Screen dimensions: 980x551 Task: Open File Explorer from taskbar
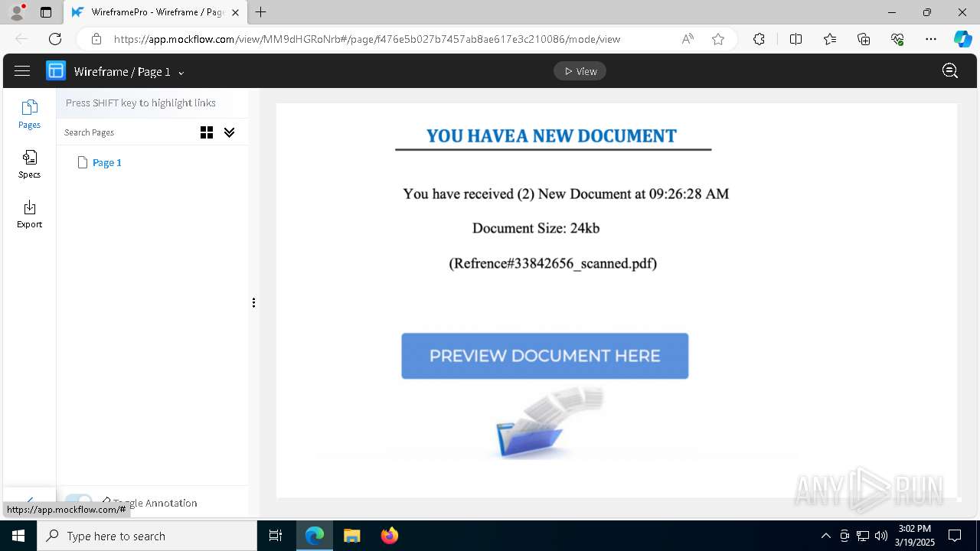(x=351, y=536)
